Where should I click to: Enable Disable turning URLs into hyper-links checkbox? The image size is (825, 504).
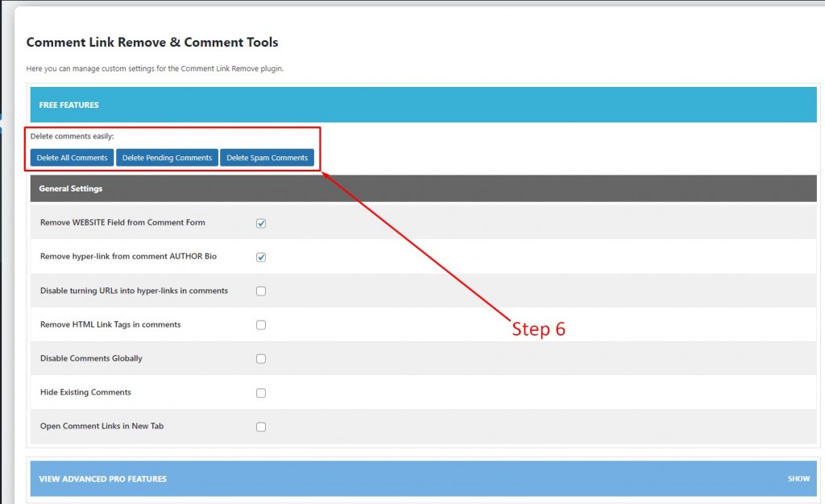tap(261, 291)
